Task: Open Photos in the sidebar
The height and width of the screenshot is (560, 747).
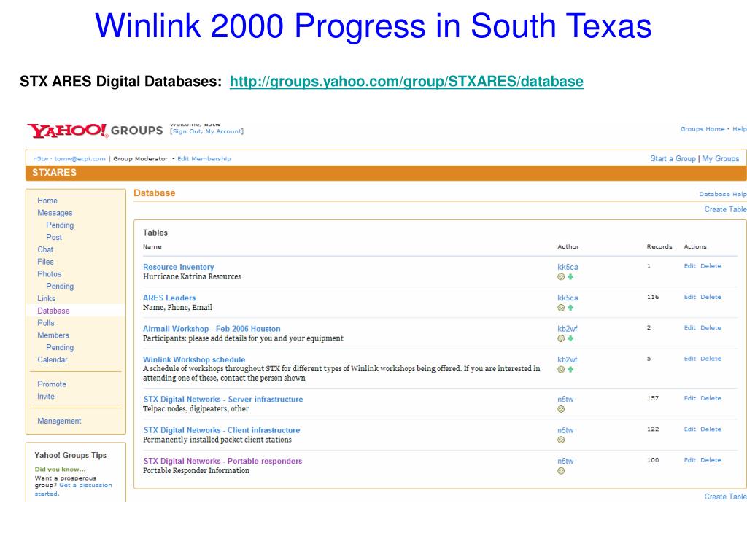Action: tap(49, 274)
